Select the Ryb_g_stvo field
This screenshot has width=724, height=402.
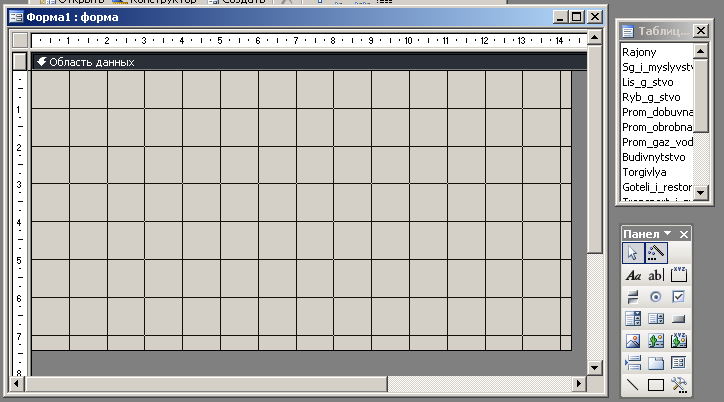click(656, 97)
